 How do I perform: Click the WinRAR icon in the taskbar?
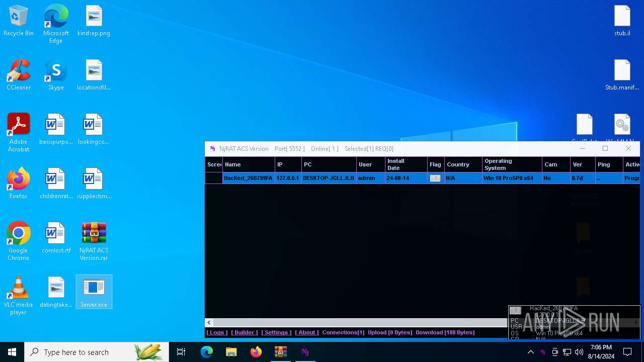281,352
